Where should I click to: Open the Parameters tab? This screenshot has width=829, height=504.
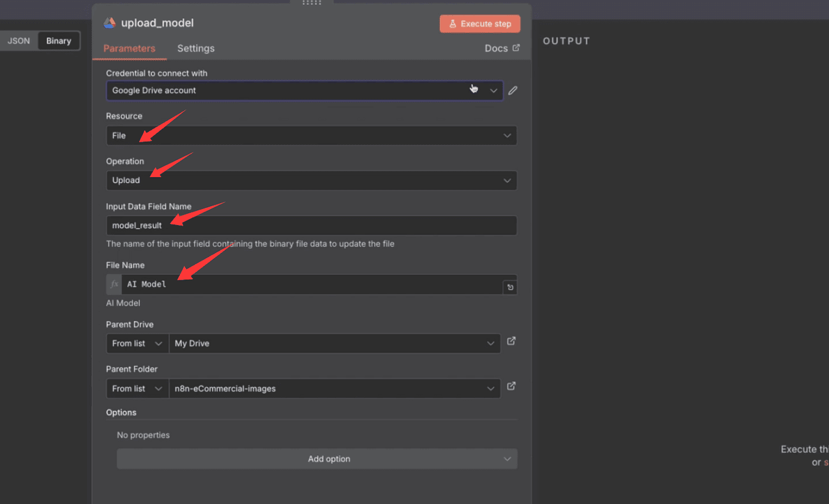[129, 49]
